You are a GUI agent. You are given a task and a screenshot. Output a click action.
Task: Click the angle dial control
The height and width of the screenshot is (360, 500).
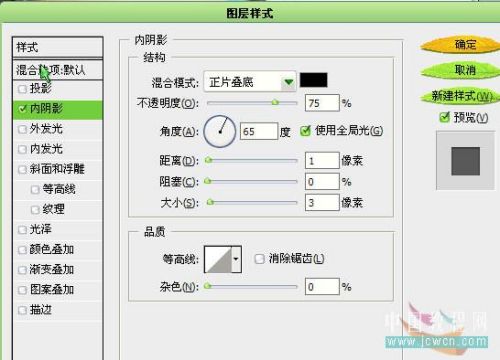[220, 132]
